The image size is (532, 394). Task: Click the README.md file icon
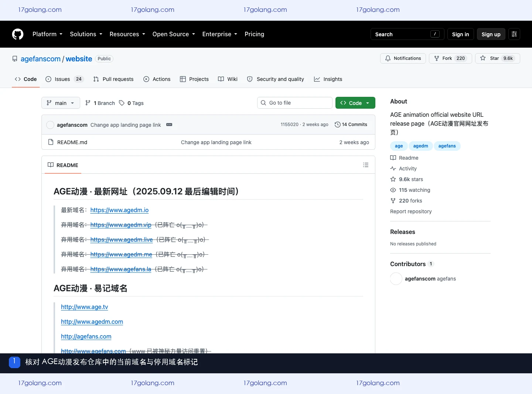pyautogui.click(x=51, y=142)
